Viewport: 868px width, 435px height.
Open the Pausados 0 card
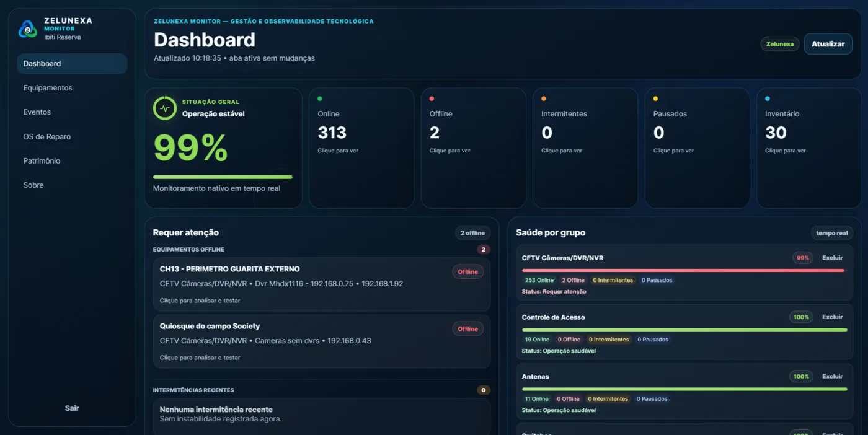pos(697,148)
